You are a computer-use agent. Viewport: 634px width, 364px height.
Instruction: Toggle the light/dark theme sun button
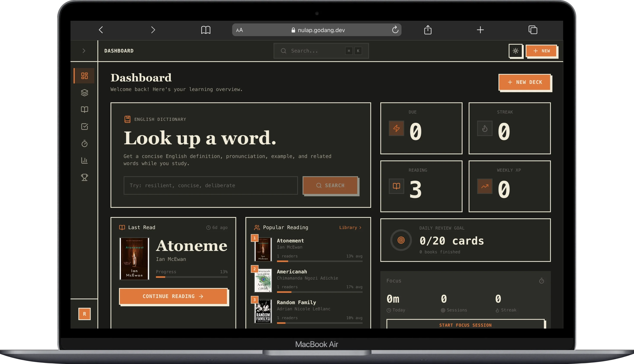point(516,51)
